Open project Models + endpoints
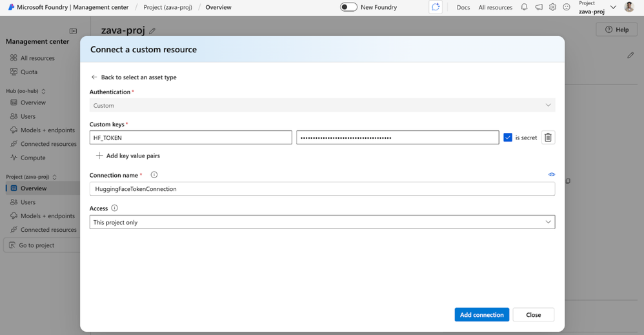Screen dimensions: 644x335 48,216
